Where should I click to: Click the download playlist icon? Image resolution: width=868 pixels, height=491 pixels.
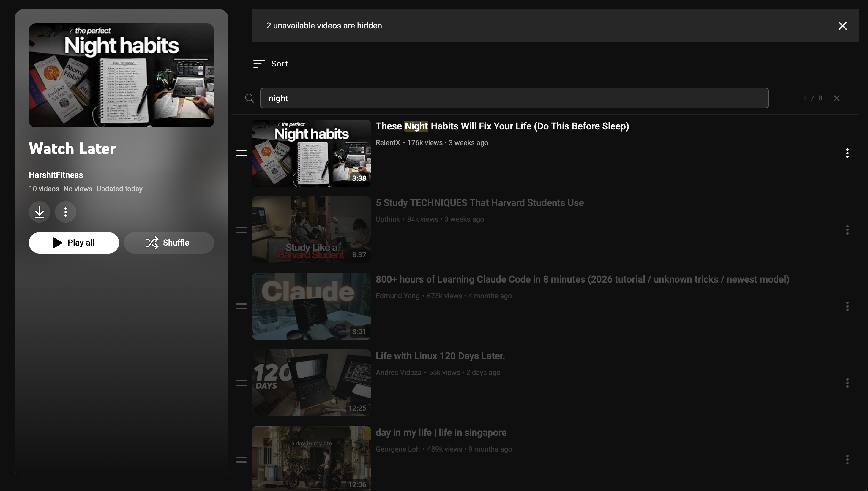(40, 212)
